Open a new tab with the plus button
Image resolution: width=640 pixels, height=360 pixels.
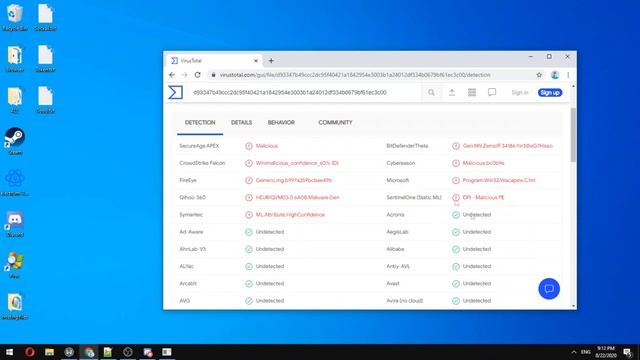tap(271, 61)
